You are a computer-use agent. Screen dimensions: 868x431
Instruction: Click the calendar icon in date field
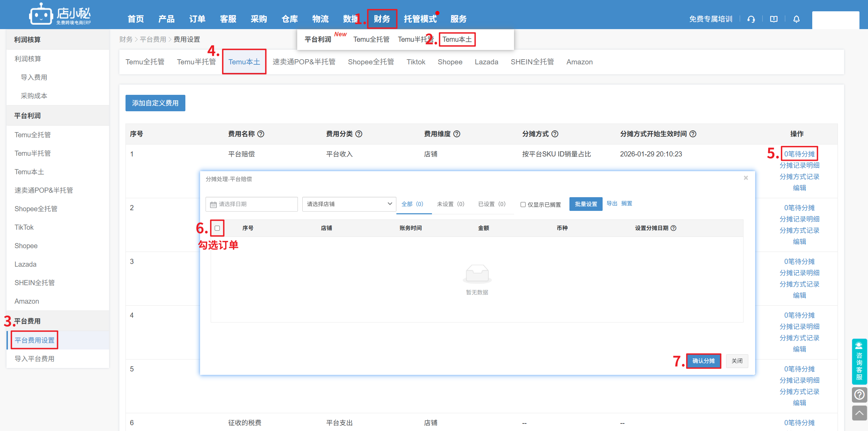pos(213,204)
